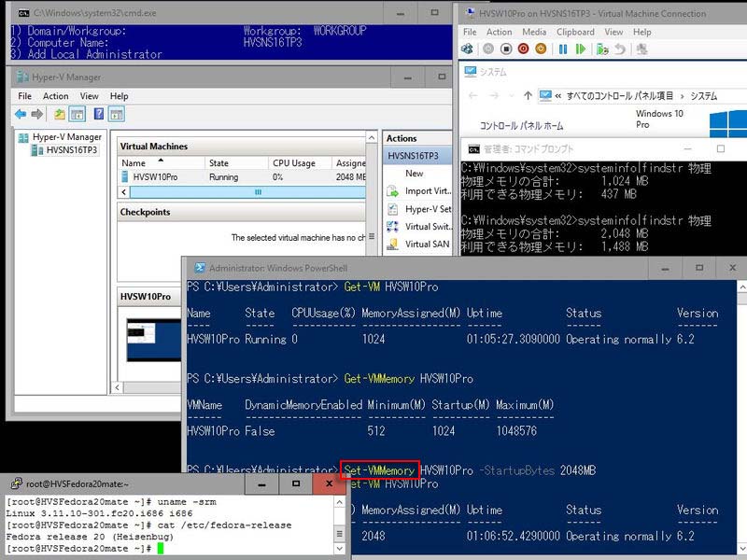Pause the virtual machine with toolbar icon
The image size is (747, 560).
coord(563,49)
